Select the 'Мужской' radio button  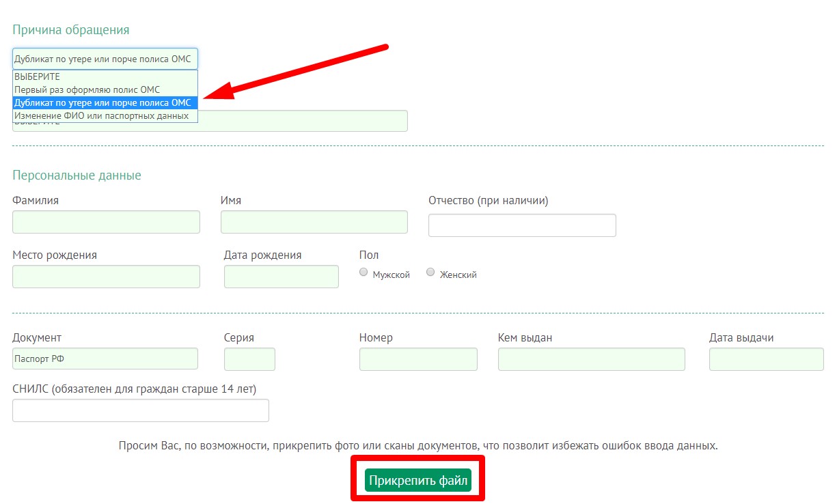363,272
